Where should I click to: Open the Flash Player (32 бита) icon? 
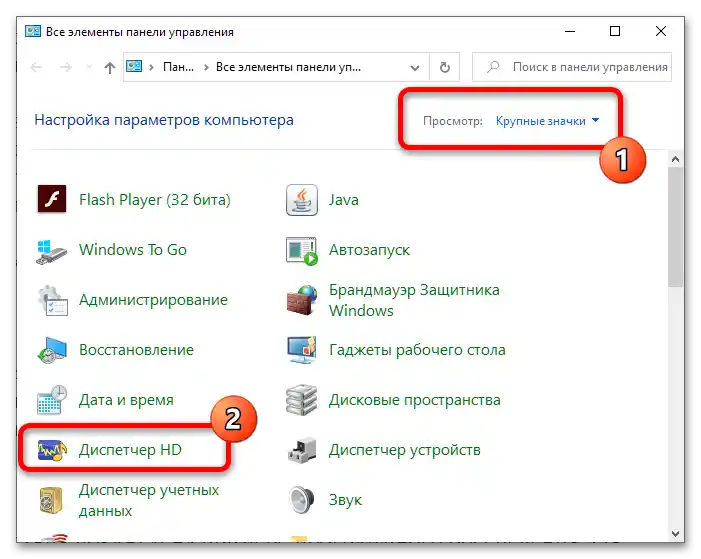[x=52, y=199]
